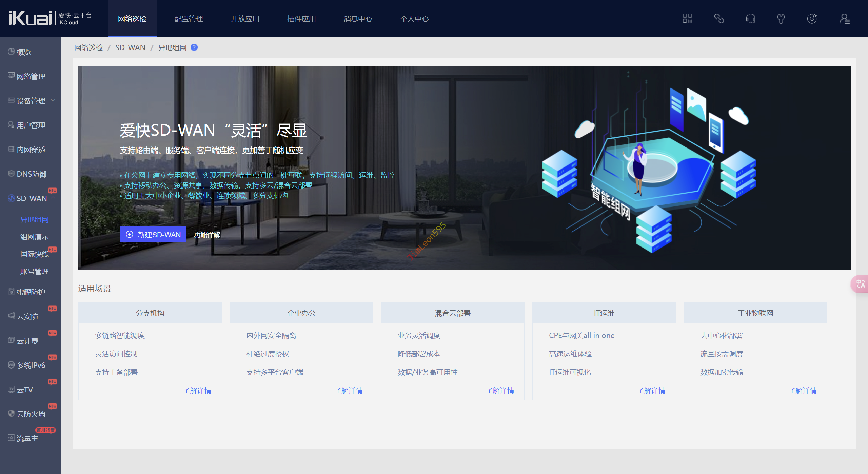Open the 功能详解 link on banner
The image size is (868, 474).
tap(207, 235)
